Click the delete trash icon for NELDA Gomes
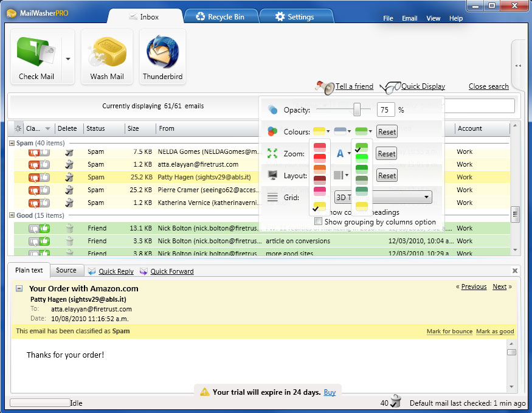 (69, 152)
